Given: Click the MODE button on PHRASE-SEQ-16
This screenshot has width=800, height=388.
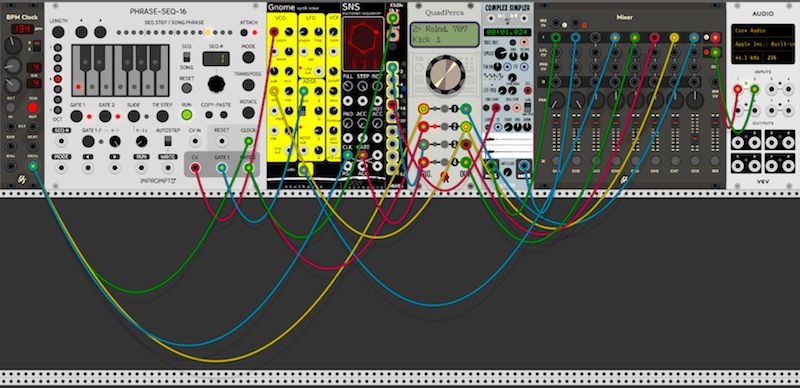Looking at the screenshot, I should [248, 57].
